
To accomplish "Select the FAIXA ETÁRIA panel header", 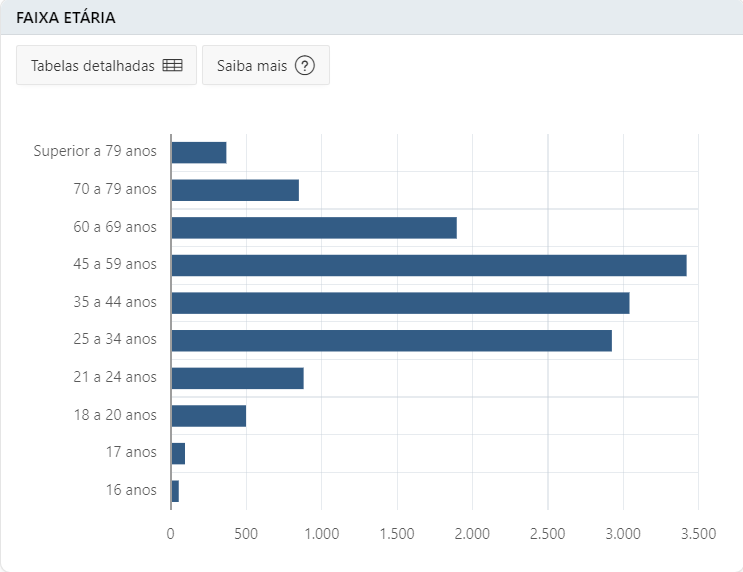I will [x=372, y=18].
